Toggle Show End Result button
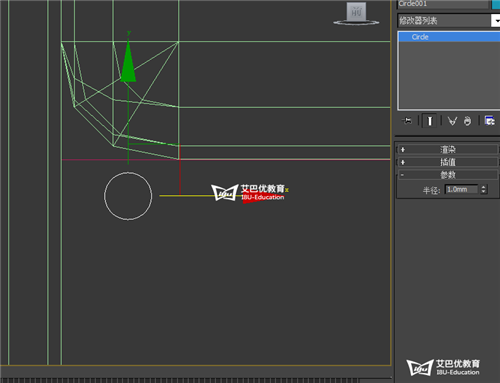The image size is (500, 383). tap(430, 121)
